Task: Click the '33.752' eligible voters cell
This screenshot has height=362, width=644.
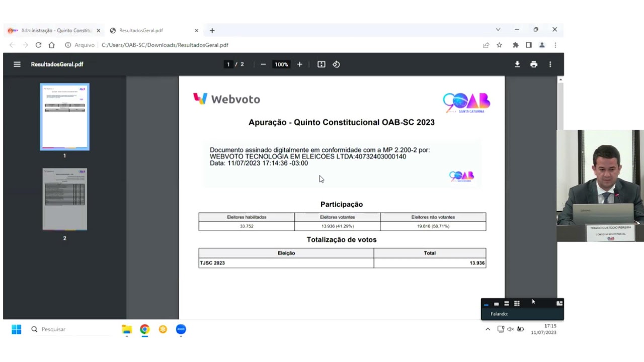Action: click(247, 226)
